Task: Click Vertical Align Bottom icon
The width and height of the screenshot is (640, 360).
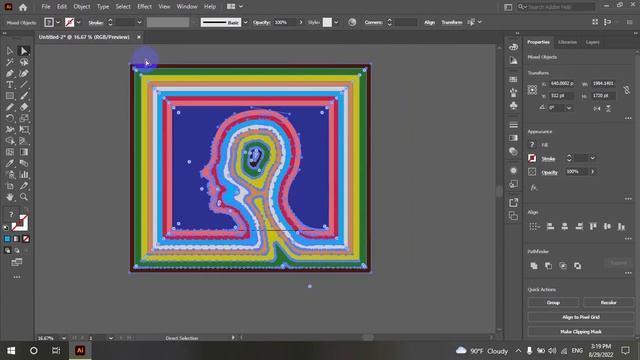Action: (x=621, y=227)
